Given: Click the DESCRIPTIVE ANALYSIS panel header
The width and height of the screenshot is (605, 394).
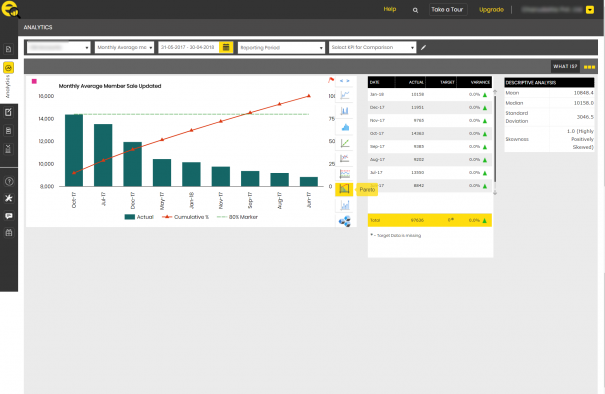Looking at the screenshot, I should [x=549, y=83].
